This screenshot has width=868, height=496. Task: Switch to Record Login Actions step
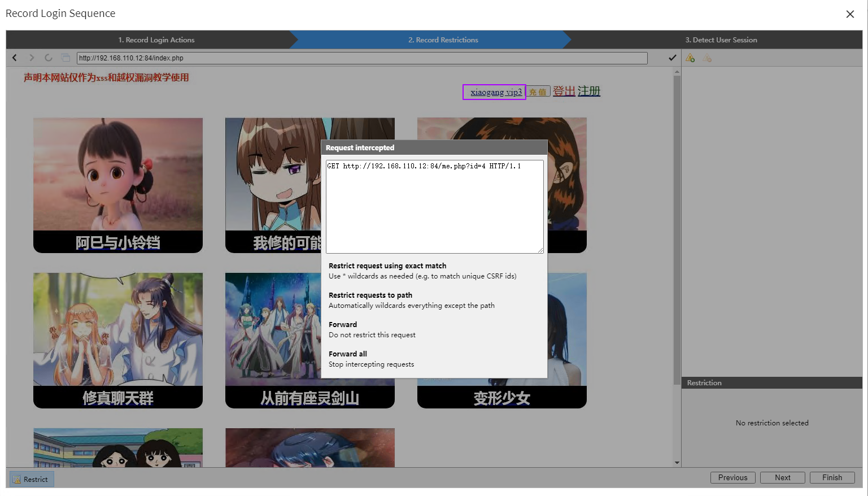click(x=156, y=40)
